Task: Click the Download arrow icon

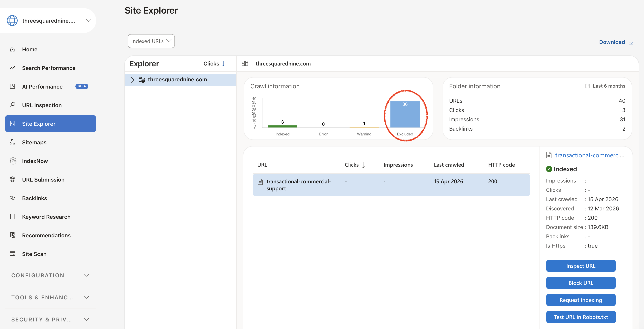Action: [631, 42]
